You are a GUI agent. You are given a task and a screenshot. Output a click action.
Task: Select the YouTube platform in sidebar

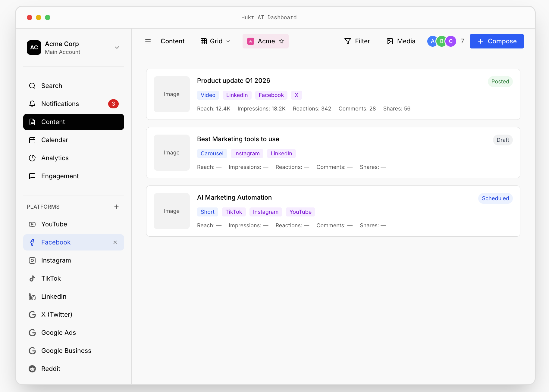(x=54, y=224)
